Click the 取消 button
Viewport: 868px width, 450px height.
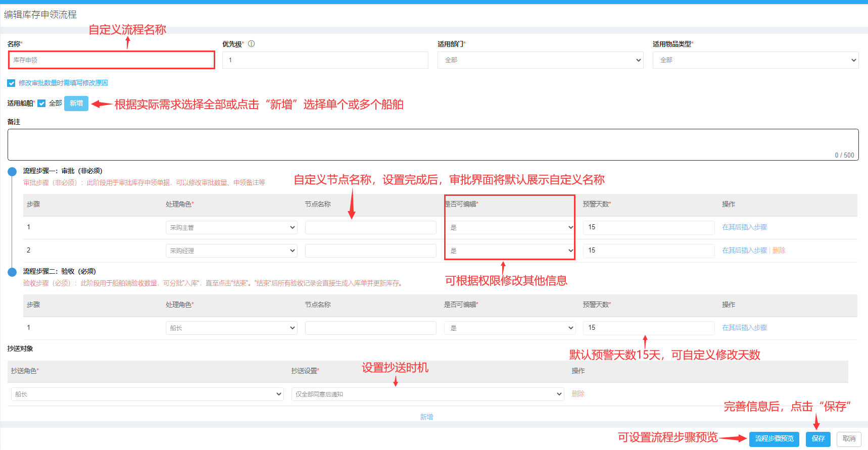pyautogui.click(x=849, y=439)
